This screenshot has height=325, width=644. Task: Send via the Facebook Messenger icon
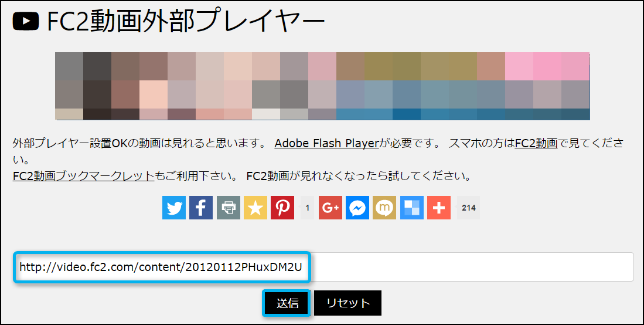pyautogui.click(x=357, y=208)
